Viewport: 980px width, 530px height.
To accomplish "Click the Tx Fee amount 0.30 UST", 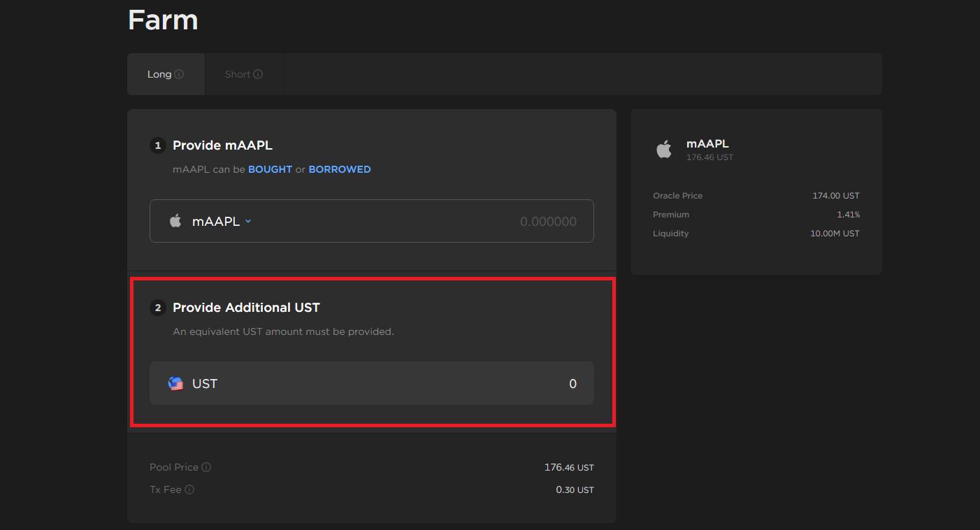I will pos(575,489).
